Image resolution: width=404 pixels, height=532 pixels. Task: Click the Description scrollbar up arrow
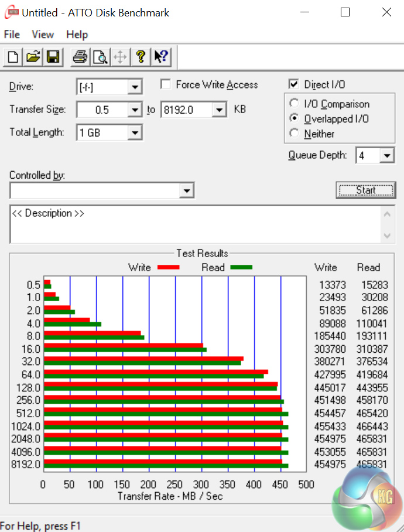[387, 214]
